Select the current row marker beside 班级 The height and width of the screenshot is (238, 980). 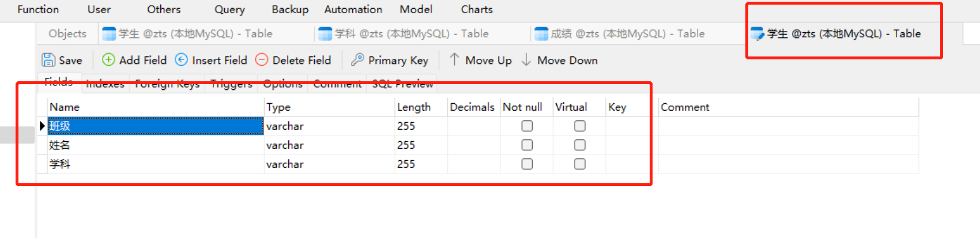(x=42, y=126)
